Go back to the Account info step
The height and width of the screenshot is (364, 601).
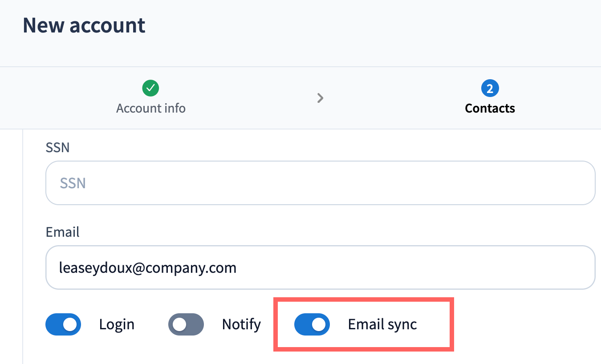[x=151, y=108]
